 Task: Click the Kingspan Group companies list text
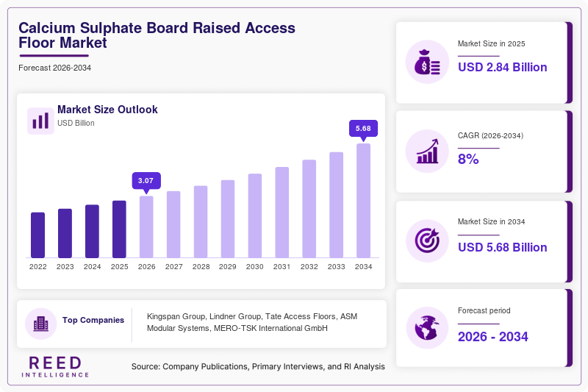click(x=252, y=322)
